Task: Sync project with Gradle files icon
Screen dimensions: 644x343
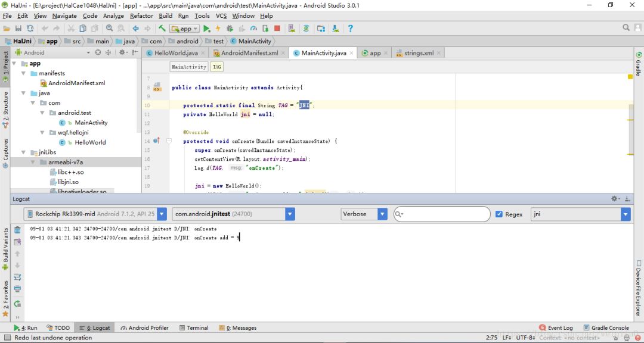Action: (306, 29)
